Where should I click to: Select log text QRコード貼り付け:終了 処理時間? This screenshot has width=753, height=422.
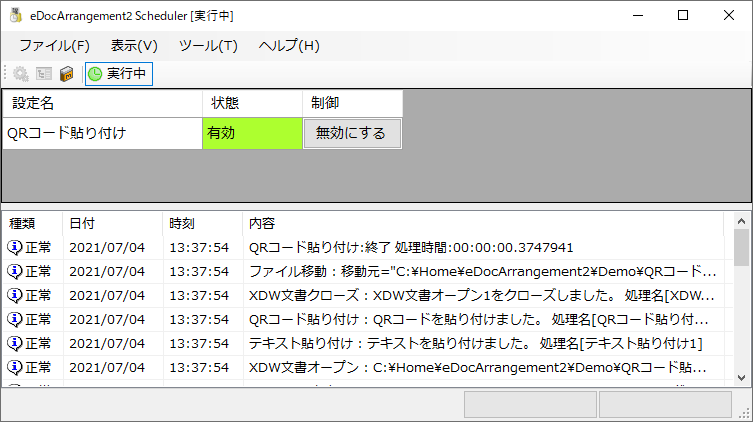click(x=411, y=248)
